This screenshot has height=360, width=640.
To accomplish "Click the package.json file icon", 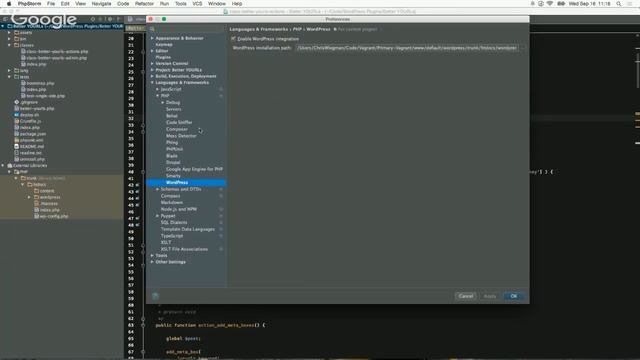I will click(16, 133).
